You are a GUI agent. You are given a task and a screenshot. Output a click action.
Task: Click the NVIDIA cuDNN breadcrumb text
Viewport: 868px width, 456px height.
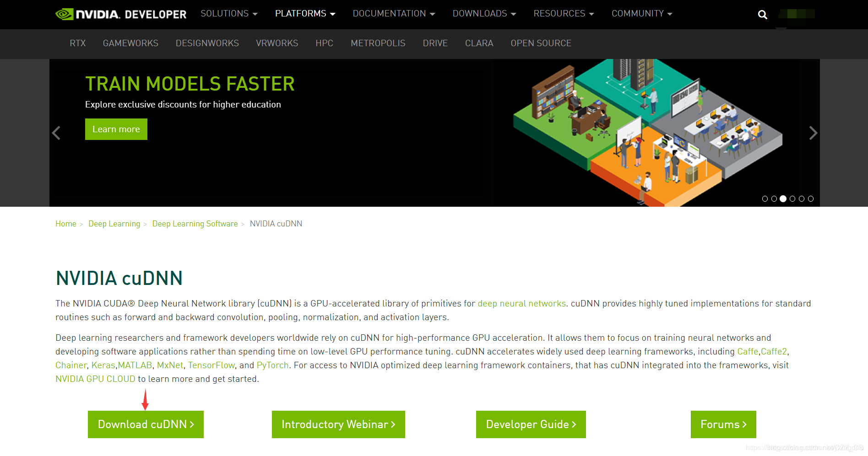(x=276, y=224)
